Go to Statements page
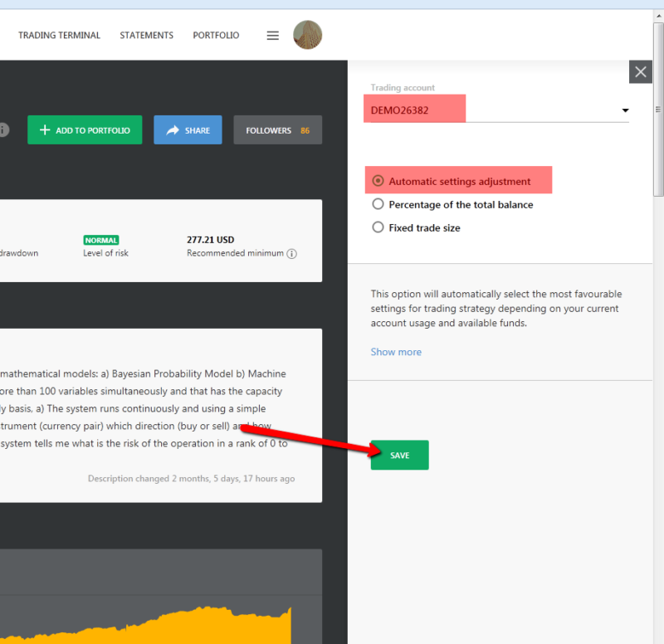This screenshot has height=644, width=664. 147,35
